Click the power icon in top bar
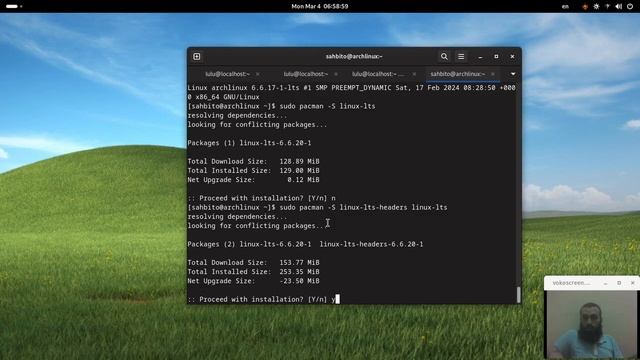The width and height of the screenshot is (640, 360). [630, 6]
